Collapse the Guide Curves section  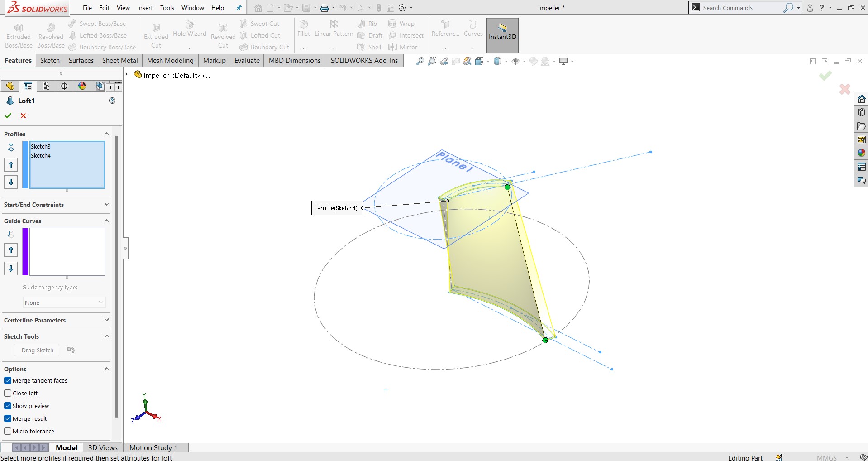[x=107, y=221]
